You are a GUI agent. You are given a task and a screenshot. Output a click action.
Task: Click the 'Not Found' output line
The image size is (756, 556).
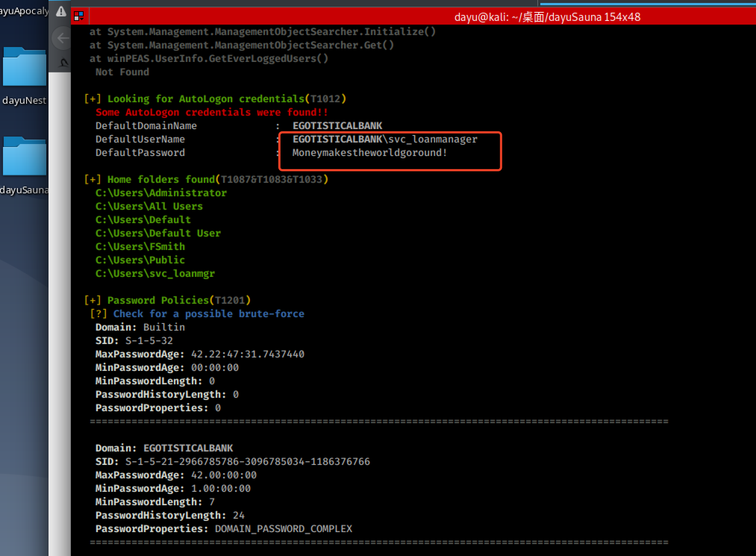[122, 72]
